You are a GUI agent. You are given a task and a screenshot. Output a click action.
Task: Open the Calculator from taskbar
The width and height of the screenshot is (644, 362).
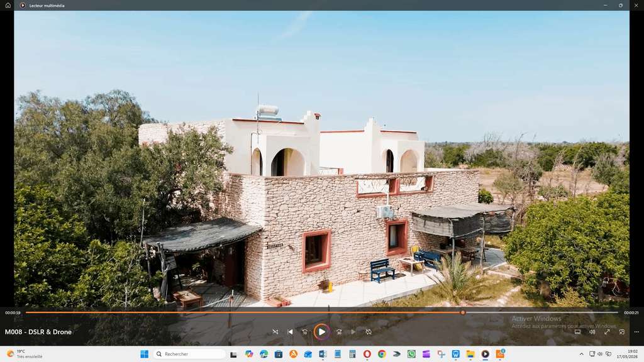pyautogui.click(x=352, y=354)
